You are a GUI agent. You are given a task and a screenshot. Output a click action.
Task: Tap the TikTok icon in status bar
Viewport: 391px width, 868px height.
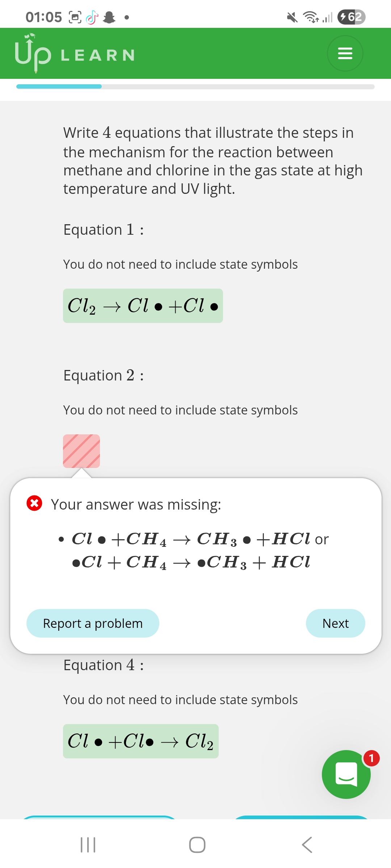pos(92,17)
